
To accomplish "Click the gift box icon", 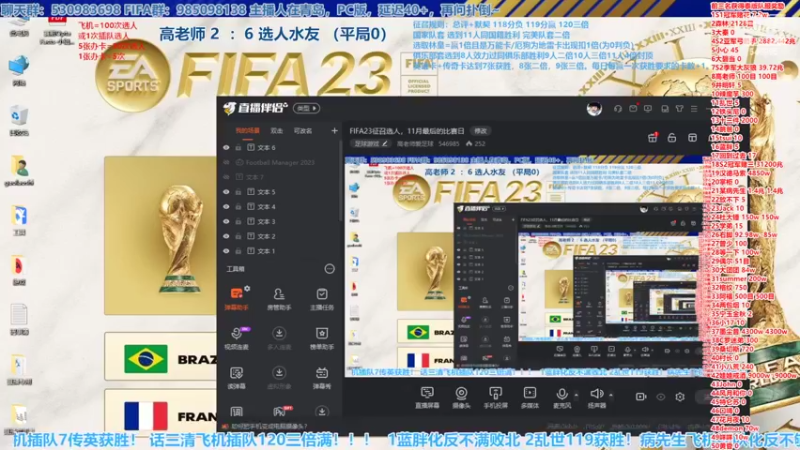I will pos(653,138).
